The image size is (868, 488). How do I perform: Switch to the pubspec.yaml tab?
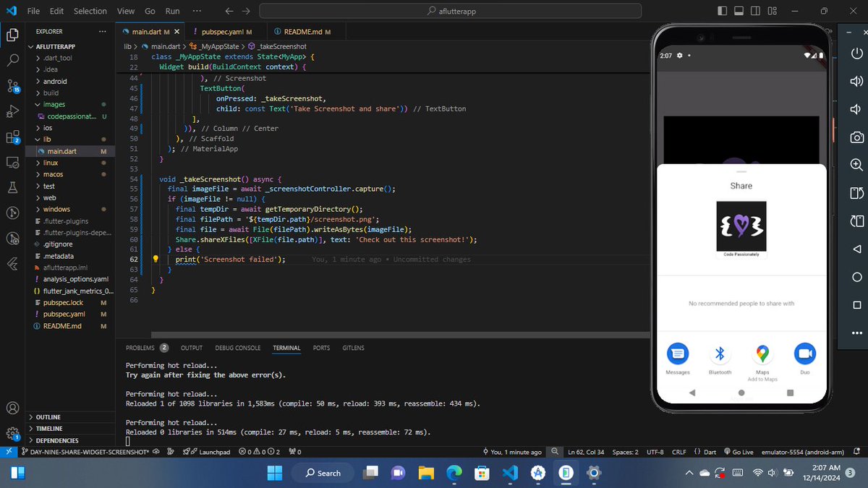click(223, 31)
